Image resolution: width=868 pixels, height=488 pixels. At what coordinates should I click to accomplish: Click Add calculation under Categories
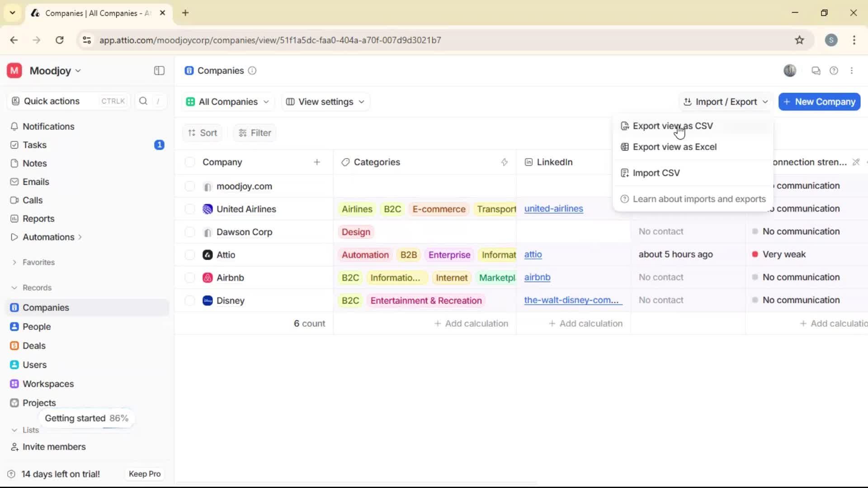(x=471, y=324)
